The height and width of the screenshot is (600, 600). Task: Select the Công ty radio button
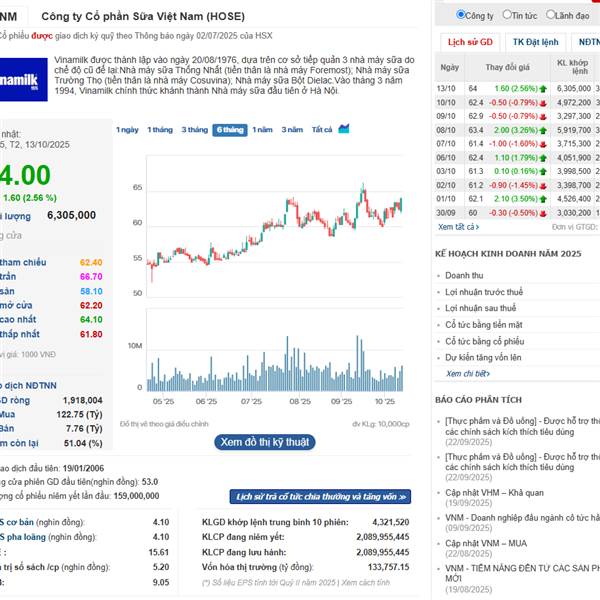click(x=460, y=15)
